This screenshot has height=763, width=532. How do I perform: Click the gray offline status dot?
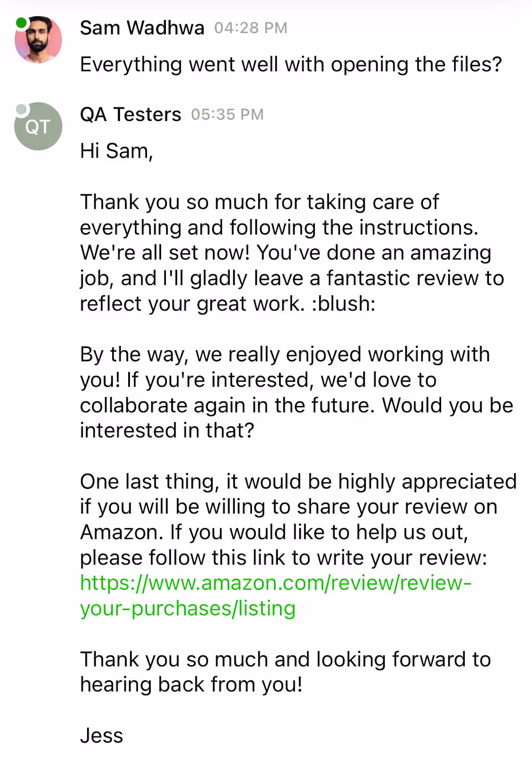[x=21, y=109]
